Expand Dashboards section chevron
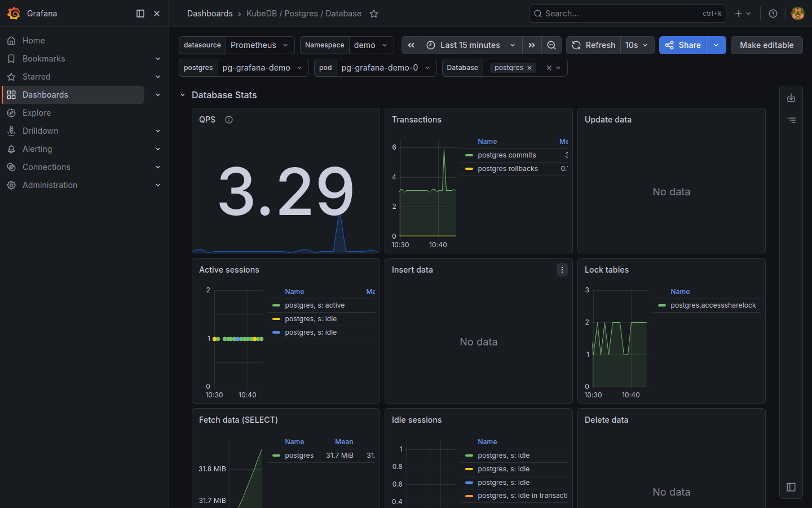The height and width of the screenshot is (508, 812). [x=158, y=95]
